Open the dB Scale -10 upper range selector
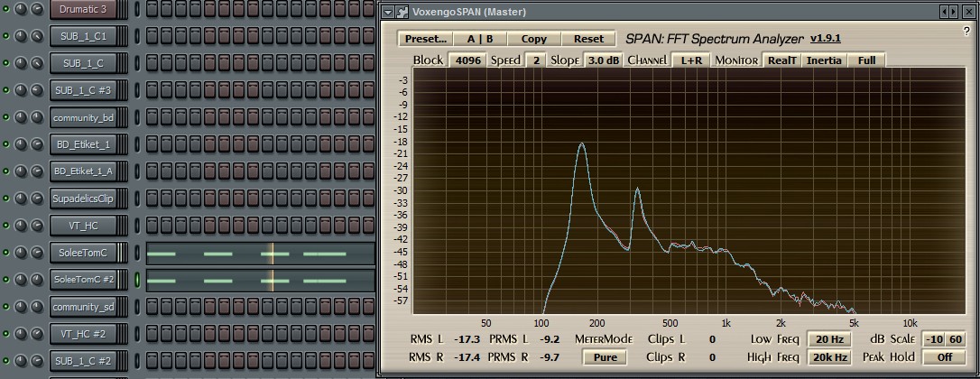980x379 pixels. click(935, 339)
